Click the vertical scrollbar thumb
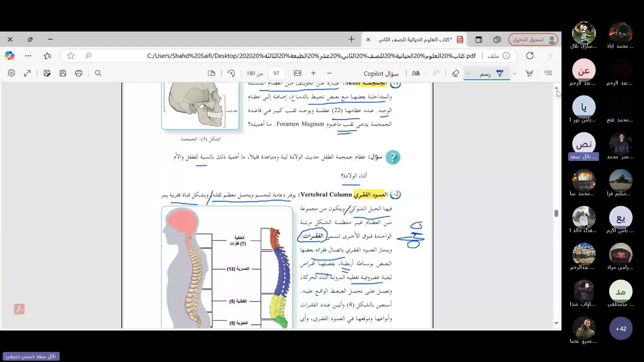This screenshot has width=644, height=362. [x=556, y=214]
